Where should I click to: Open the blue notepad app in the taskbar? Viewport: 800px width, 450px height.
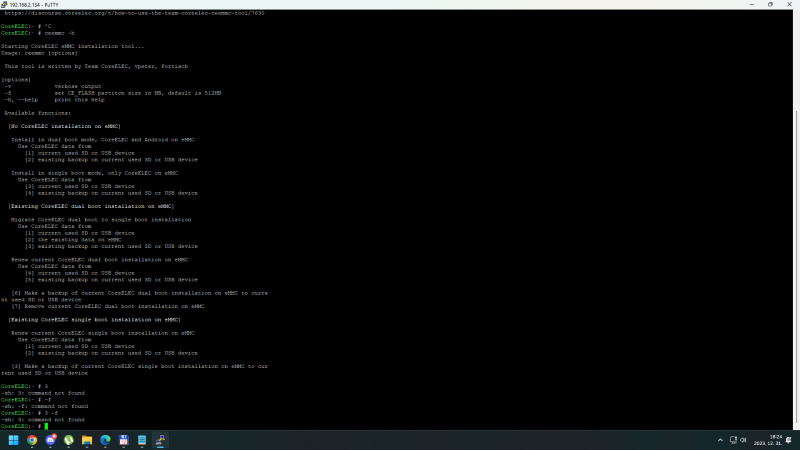[x=142, y=440]
